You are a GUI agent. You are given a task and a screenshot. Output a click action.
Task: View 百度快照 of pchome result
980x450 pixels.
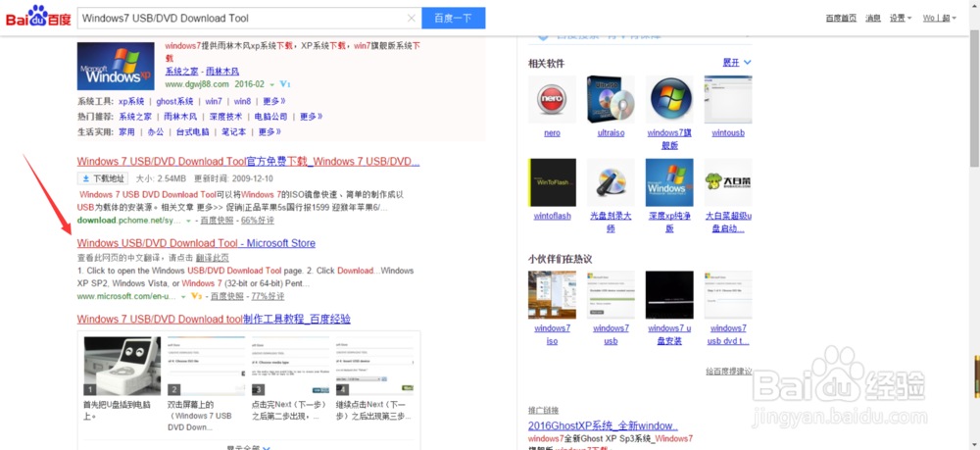217,221
